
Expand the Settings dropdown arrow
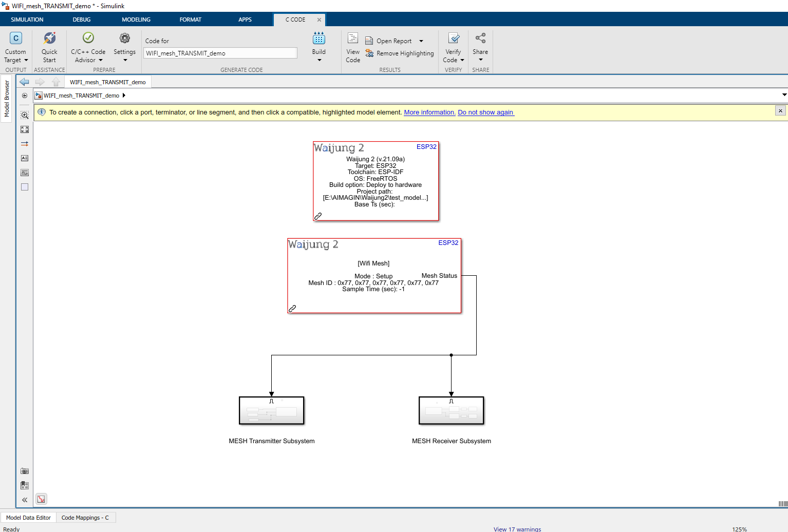pos(125,60)
